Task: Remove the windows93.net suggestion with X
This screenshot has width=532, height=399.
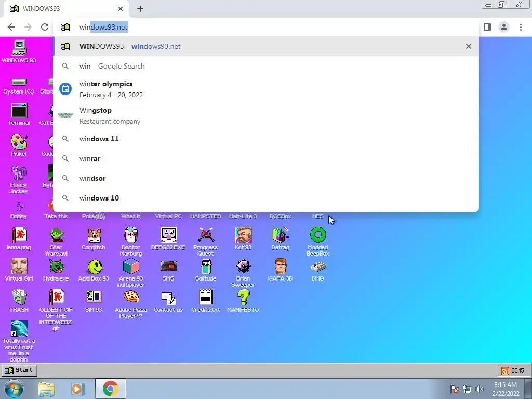Action: 469,46
